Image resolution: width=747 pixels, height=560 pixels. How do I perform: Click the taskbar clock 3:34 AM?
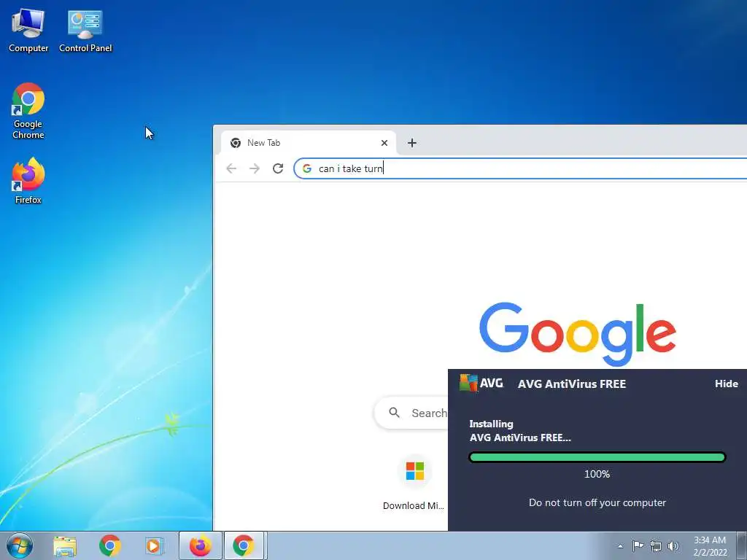pyautogui.click(x=710, y=545)
